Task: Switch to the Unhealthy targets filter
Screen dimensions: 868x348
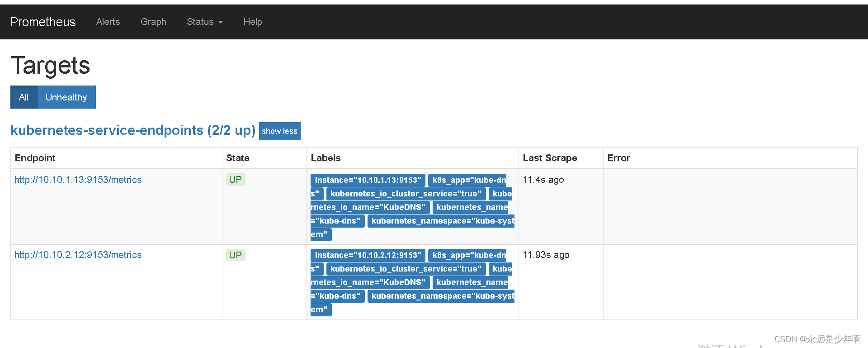Action: click(x=66, y=97)
